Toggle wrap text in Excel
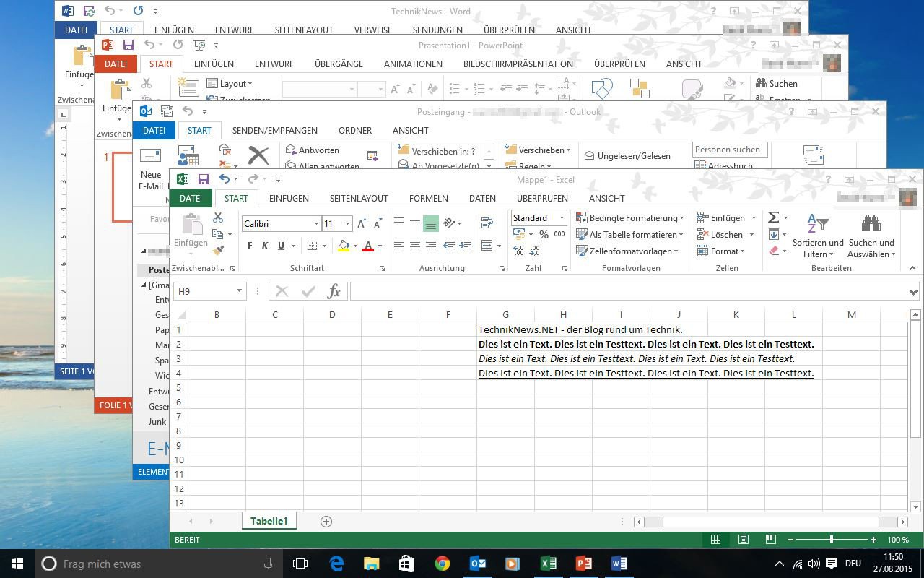Image resolution: width=924 pixels, height=578 pixels. [x=487, y=223]
